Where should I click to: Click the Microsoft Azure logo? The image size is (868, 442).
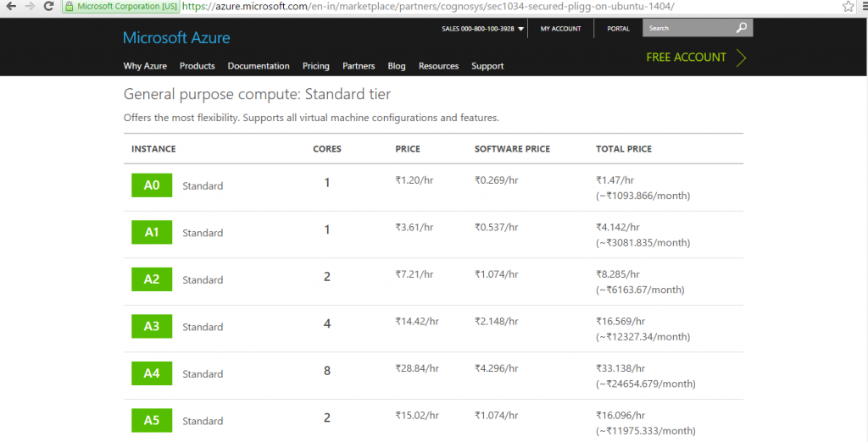(176, 38)
